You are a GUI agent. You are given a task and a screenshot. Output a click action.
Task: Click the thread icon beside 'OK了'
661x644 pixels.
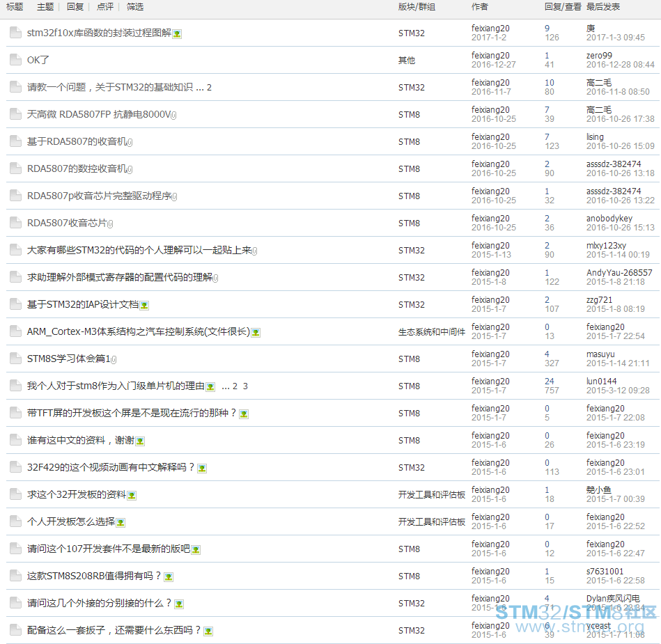[x=15, y=60]
